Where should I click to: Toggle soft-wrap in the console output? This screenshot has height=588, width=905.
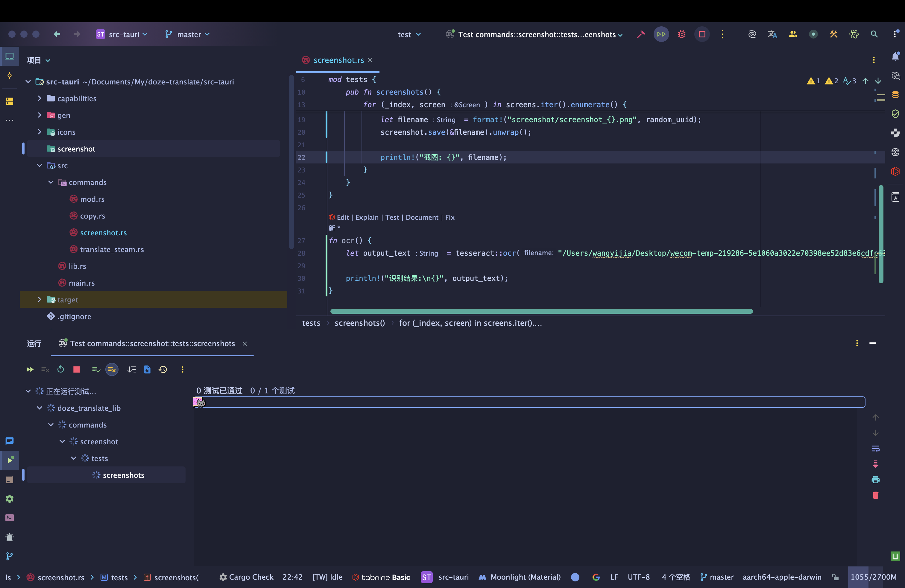click(875, 448)
